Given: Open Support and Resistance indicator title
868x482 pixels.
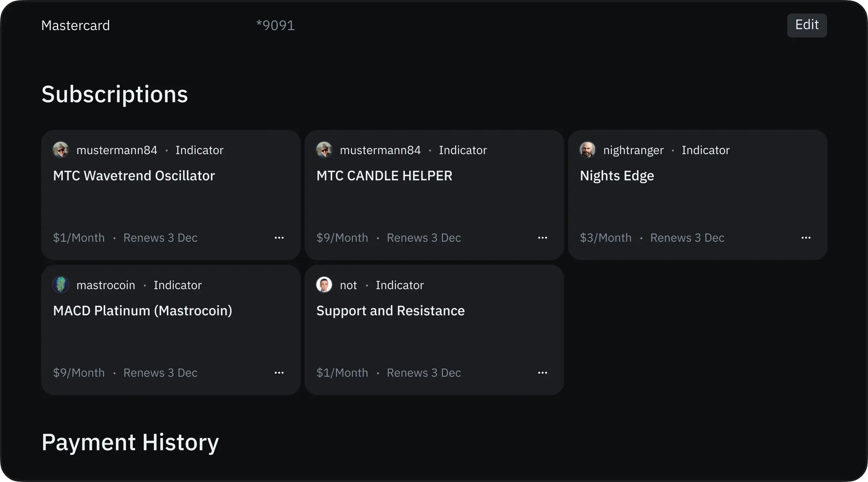Looking at the screenshot, I should [x=390, y=311].
